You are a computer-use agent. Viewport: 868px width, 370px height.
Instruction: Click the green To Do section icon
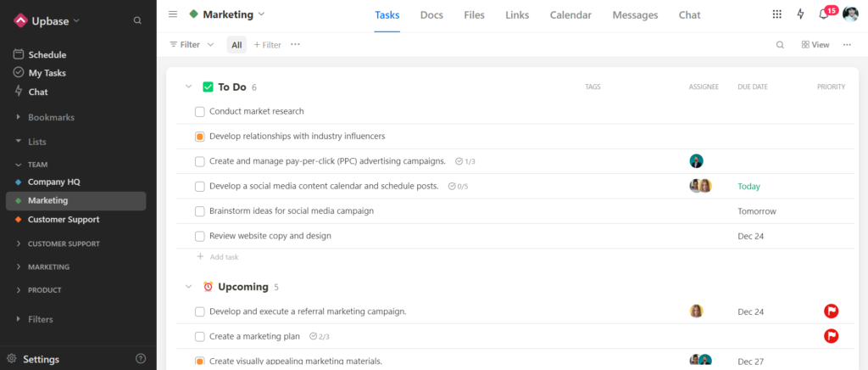(209, 87)
